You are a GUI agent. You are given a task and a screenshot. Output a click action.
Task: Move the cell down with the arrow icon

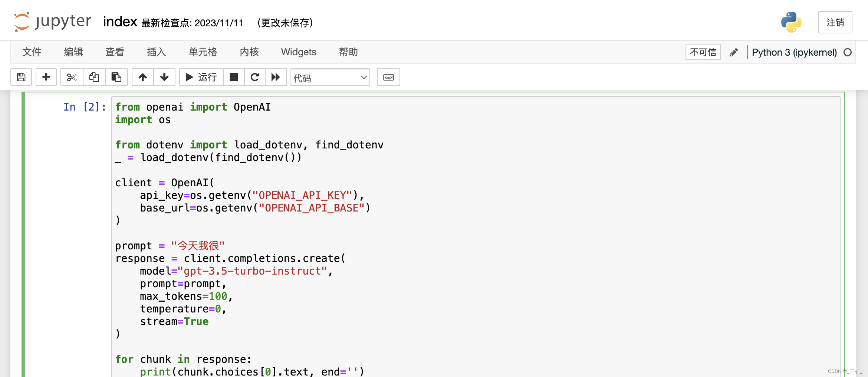tap(164, 77)
